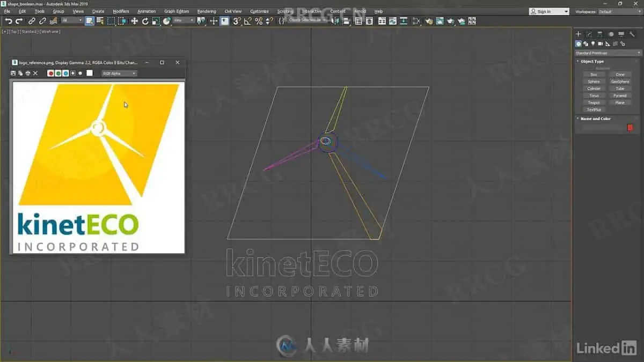Image resolution: width=644 pixels, height=362 pixels.
Task: Open the Create Selection Set dropdown
Action: click(x=308, y=21)
